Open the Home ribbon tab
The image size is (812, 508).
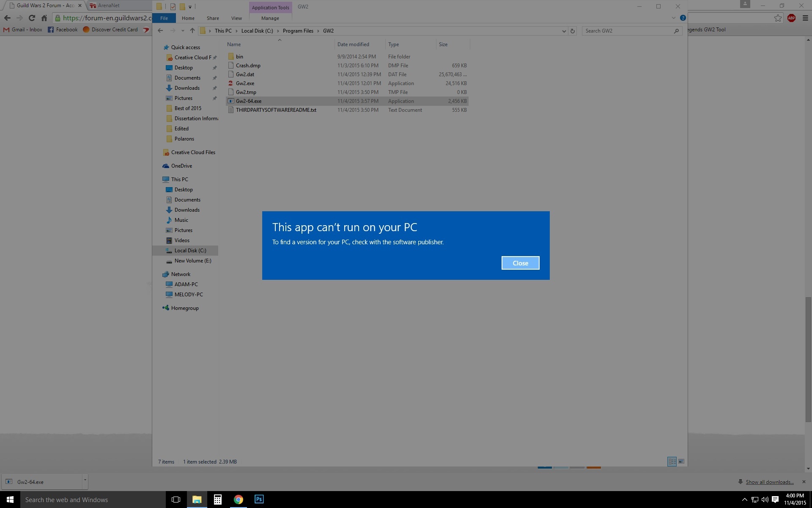pyautogui.click(x=188, y=18)
